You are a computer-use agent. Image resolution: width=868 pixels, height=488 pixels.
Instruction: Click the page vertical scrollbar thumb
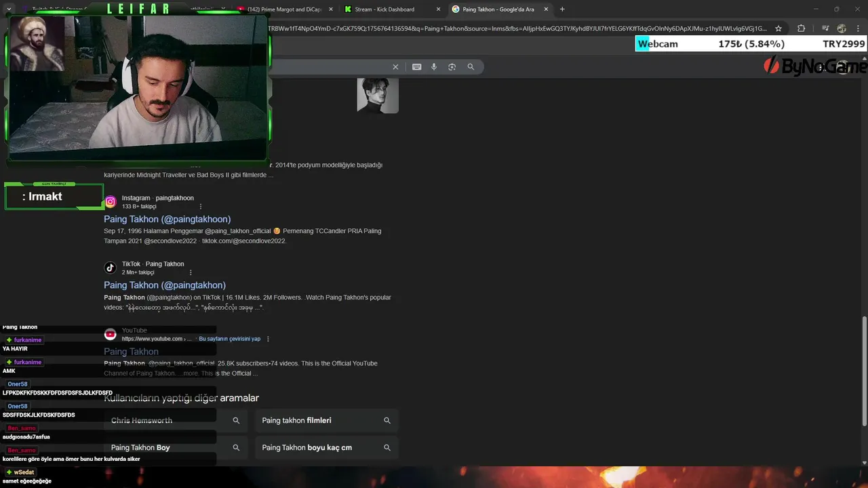point(864,371)
